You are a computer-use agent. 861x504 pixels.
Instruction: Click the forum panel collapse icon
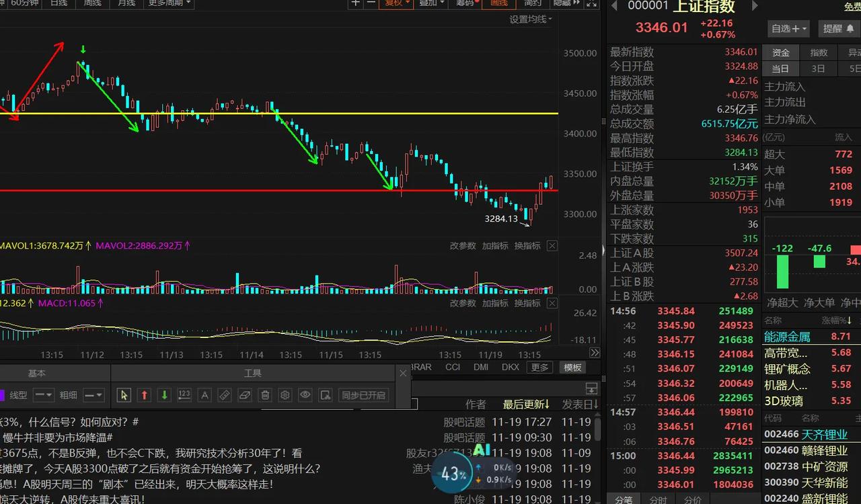pyautogui.click(x=591, y=388)
